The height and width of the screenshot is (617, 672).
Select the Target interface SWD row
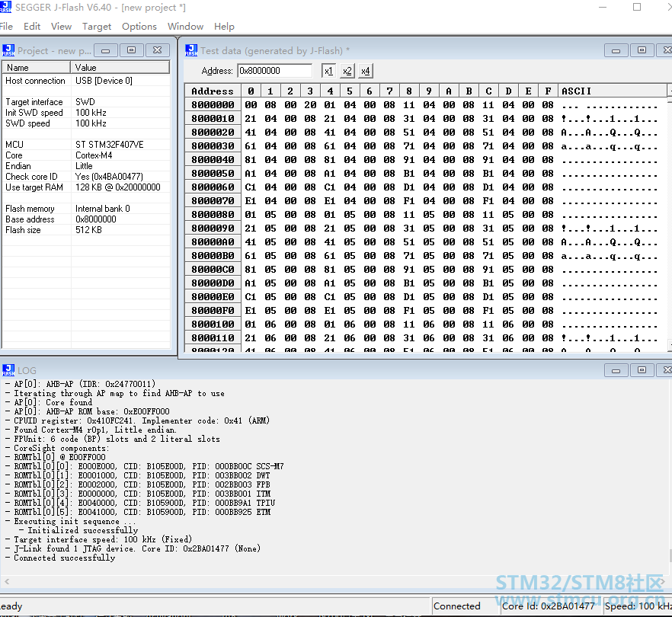(x=86, y=102)
